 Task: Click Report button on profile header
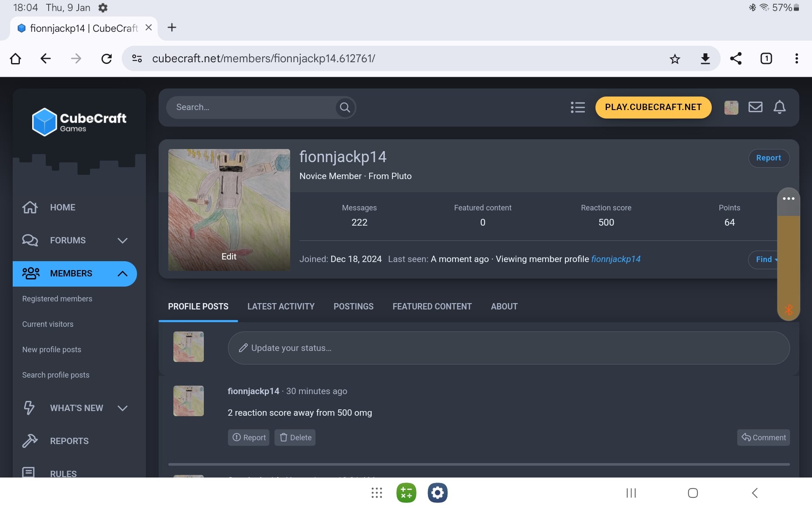768,158
